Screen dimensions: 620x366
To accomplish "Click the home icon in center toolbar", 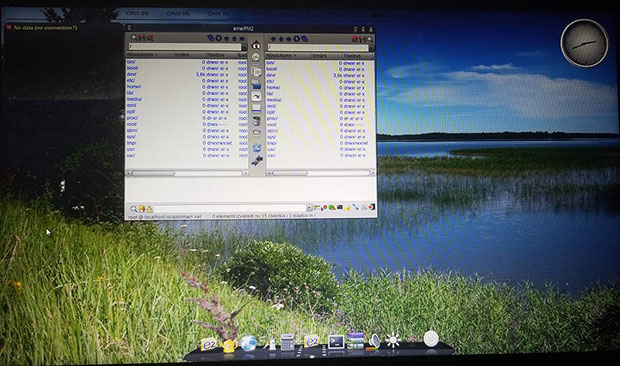I will point(256,44).
